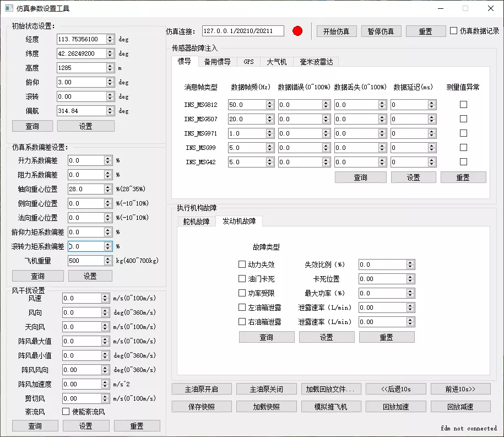Click the 经度 spinner arrows
The height and width of the screenshot is (437, 504).
(x=110, y=39)
